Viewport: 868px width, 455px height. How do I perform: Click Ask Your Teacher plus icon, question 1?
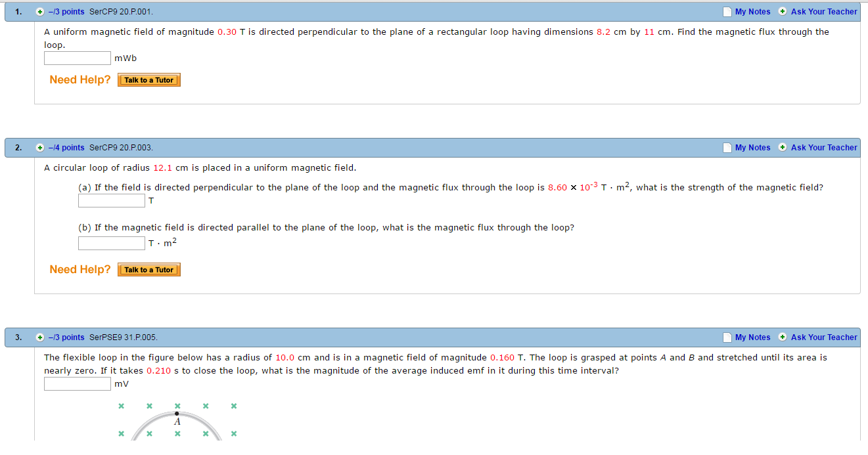pos(783,11)
